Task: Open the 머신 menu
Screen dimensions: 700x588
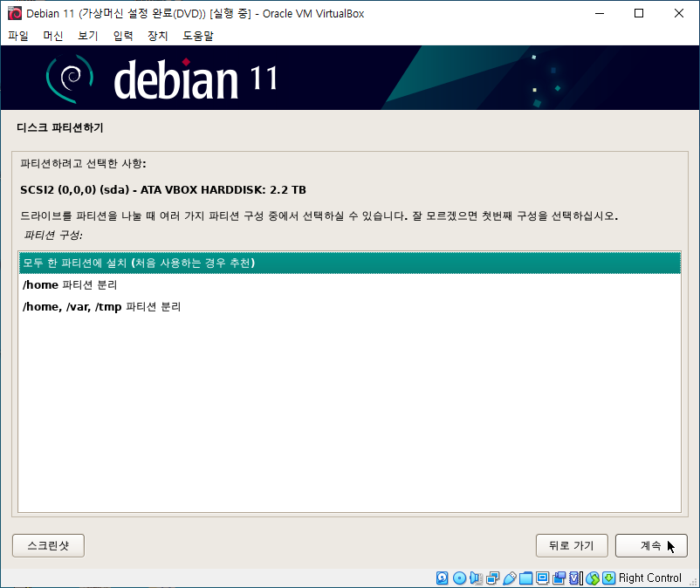Action: [x=53, y=36]
